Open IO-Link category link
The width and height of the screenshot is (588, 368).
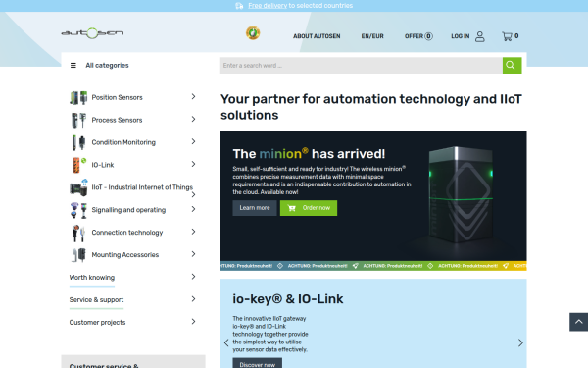[103, 165]
